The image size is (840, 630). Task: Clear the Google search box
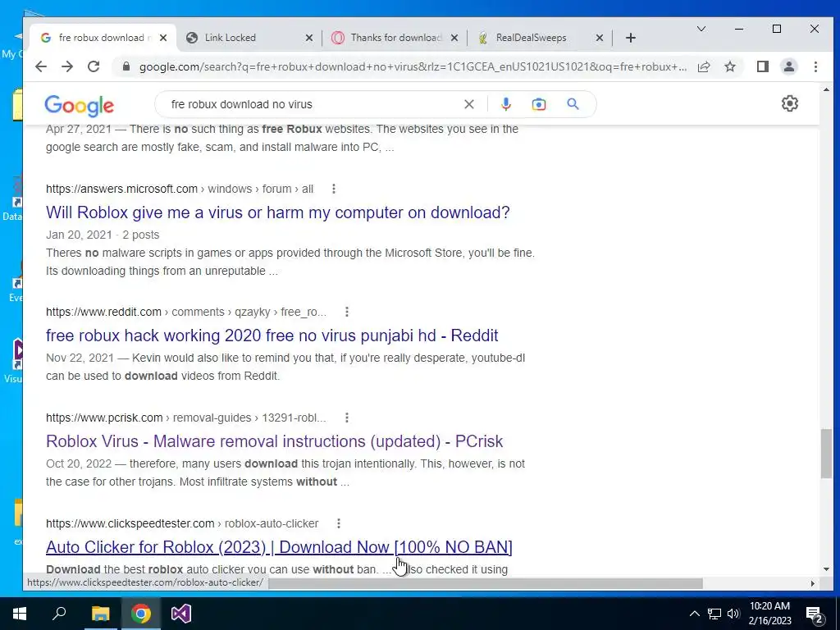coord(468,104)
